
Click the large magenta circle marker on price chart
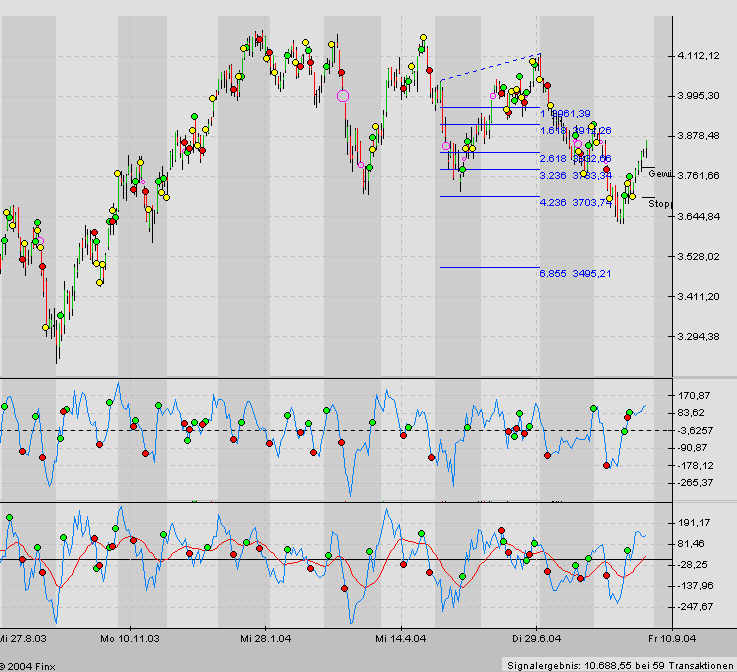pos(343,96)
